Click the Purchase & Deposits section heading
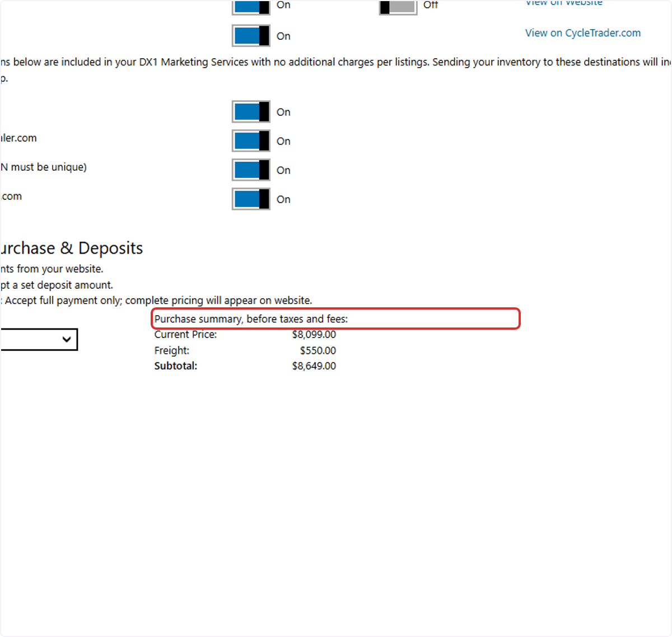This screenshot has height=637, width=672. coord(72,248)
